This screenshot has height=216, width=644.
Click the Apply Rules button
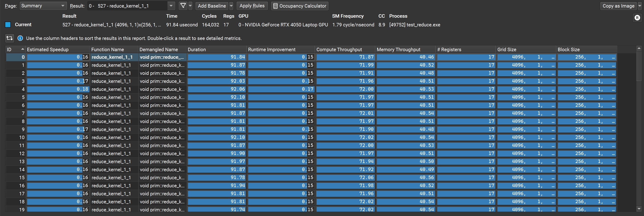[252, 6]
